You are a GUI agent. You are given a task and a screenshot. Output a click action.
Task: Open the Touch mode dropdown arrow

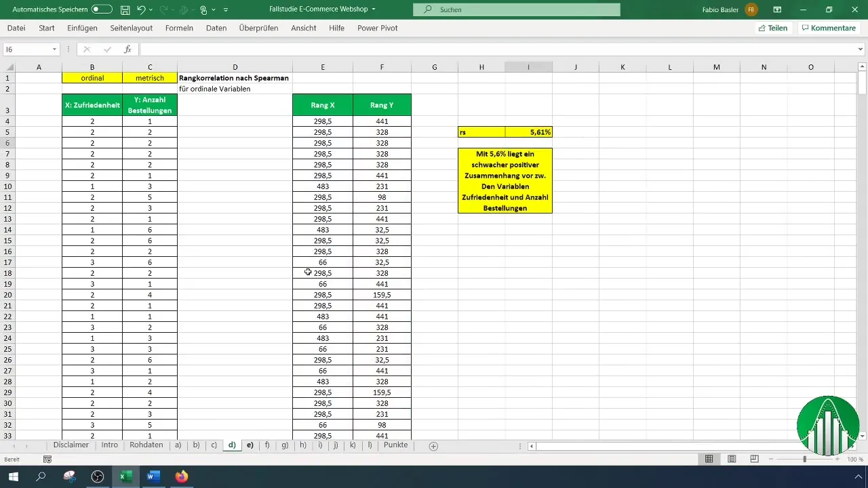pyautogui.click(x=213, y=10)
